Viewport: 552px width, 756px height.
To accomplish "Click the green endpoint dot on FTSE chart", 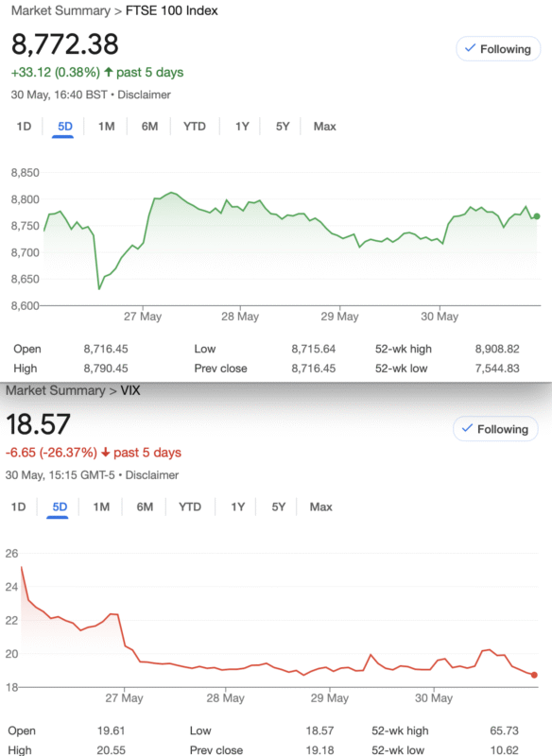I will [x=537, y=216].
